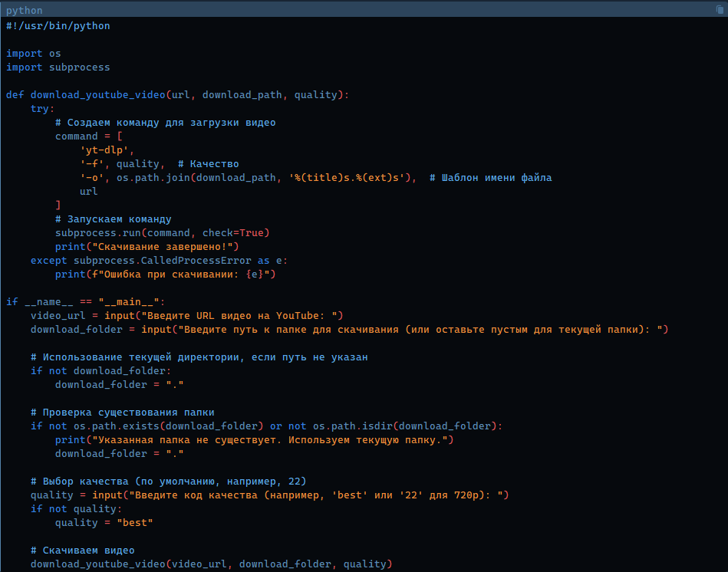Click the 'if not download_folder:' line
728x572 pixels.
click(x=100, y=371)
